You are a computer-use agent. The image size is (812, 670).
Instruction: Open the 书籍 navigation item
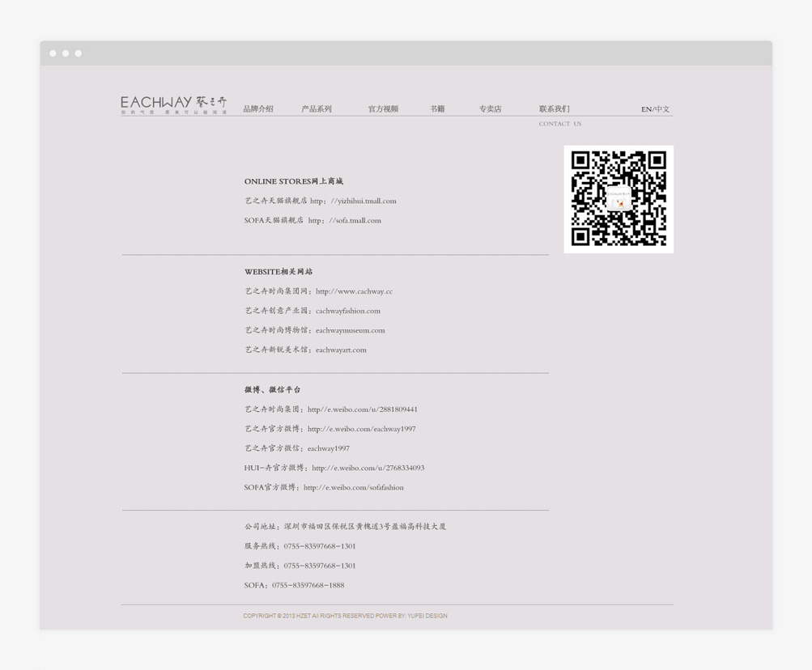click(x=437, y=109)
